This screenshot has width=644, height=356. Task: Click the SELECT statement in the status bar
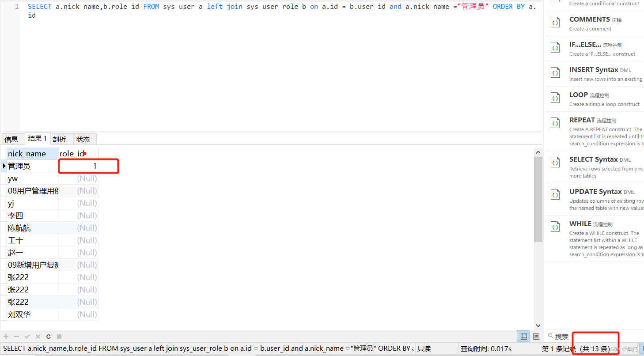point(208,348)
